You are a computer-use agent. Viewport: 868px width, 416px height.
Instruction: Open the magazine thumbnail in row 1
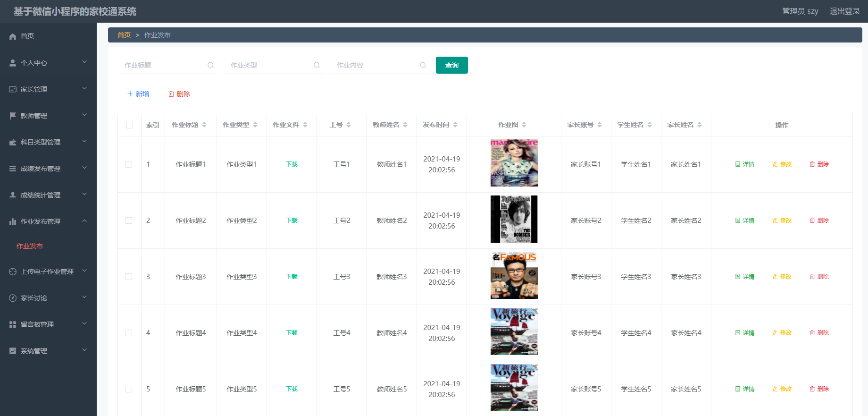pos(514,163)
